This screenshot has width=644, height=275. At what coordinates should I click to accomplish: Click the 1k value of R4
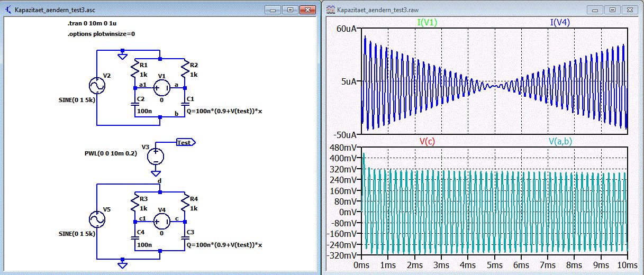(x=194, y=207)
